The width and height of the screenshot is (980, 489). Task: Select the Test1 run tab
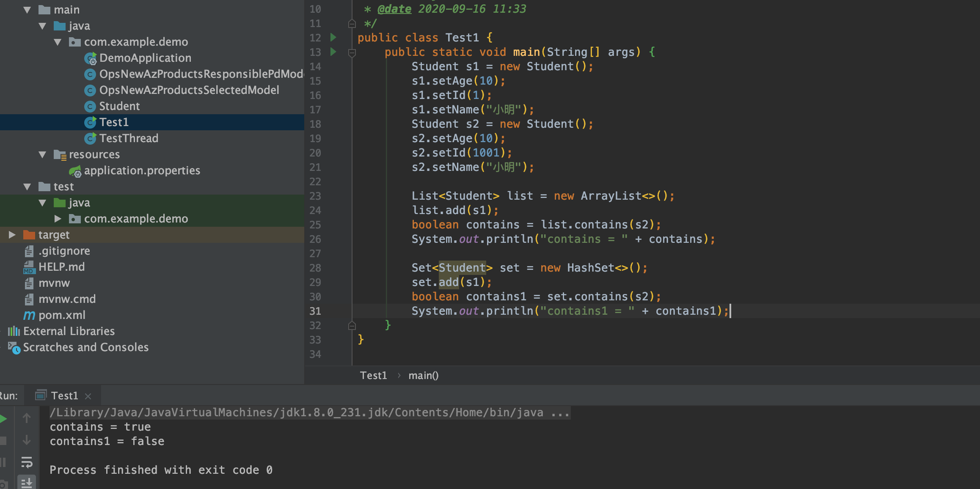pos(64,396)
